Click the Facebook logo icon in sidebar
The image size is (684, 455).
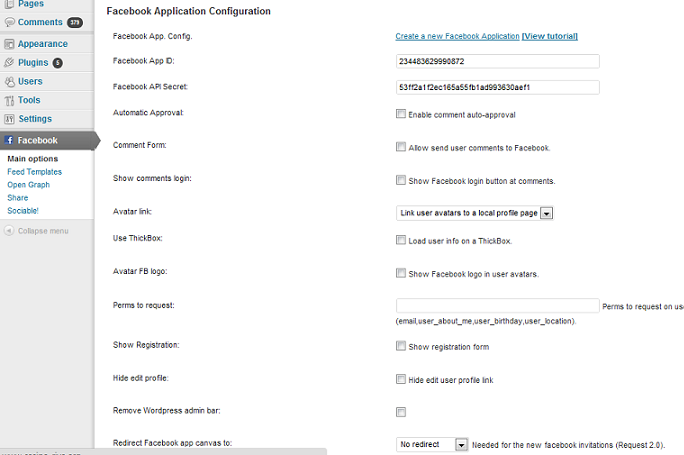9,140
